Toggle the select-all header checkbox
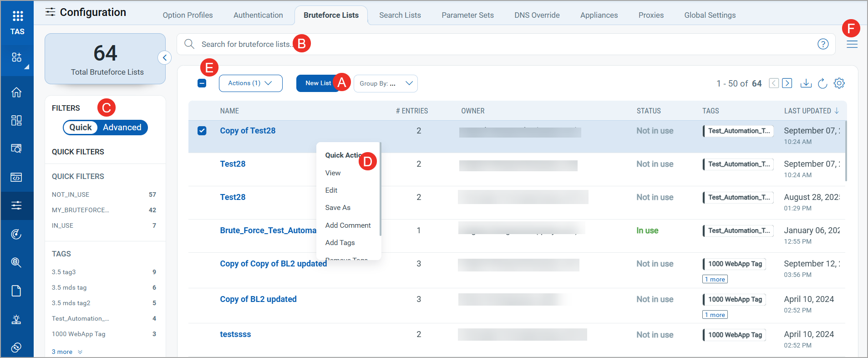The height and width of the screenshot is (358, 868). click(202, 83)
